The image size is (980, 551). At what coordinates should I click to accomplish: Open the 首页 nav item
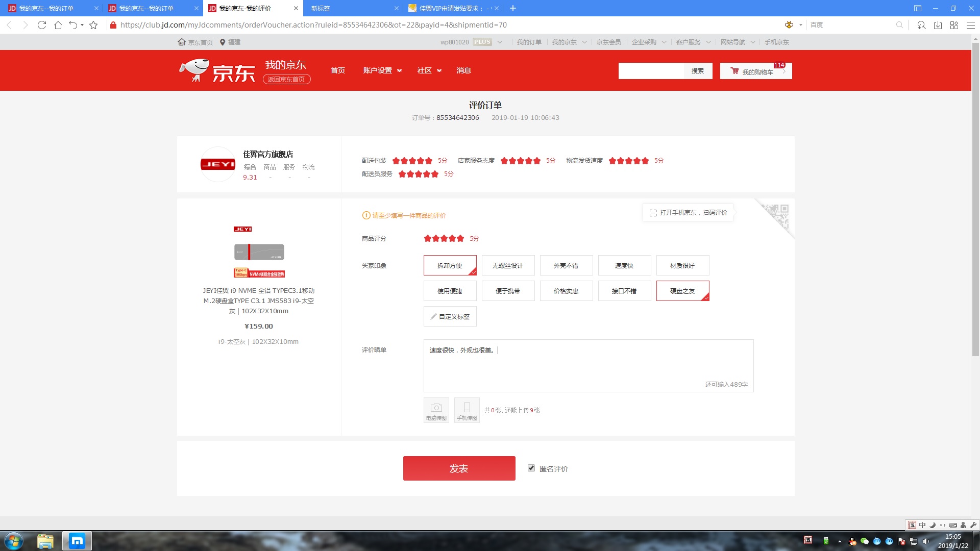(x=338, y=70)
